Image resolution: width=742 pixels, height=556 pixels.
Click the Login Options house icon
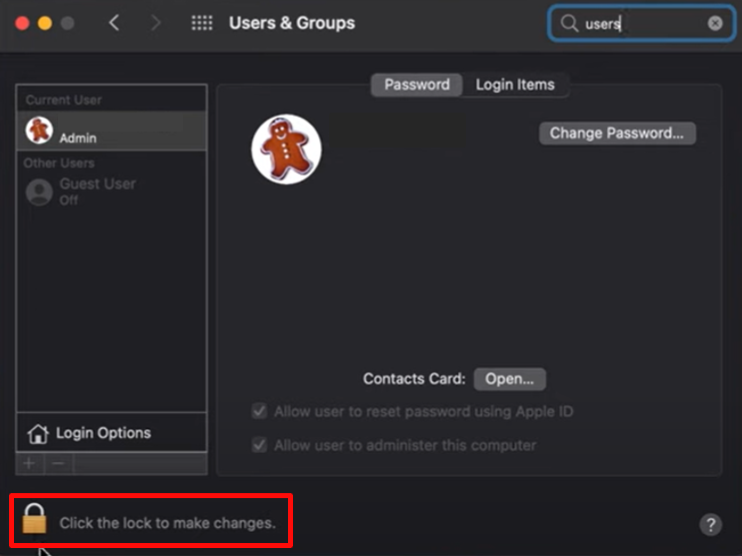[38, 434]
